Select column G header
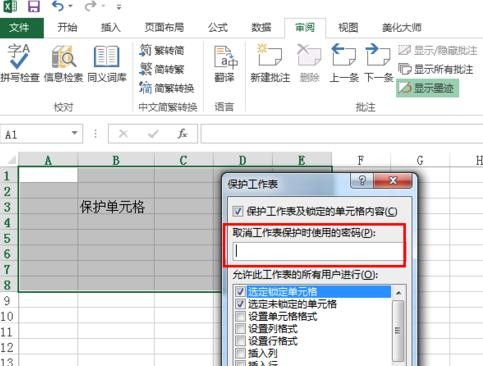This screenshot has width=483, height=366. (x=420, y=160)
